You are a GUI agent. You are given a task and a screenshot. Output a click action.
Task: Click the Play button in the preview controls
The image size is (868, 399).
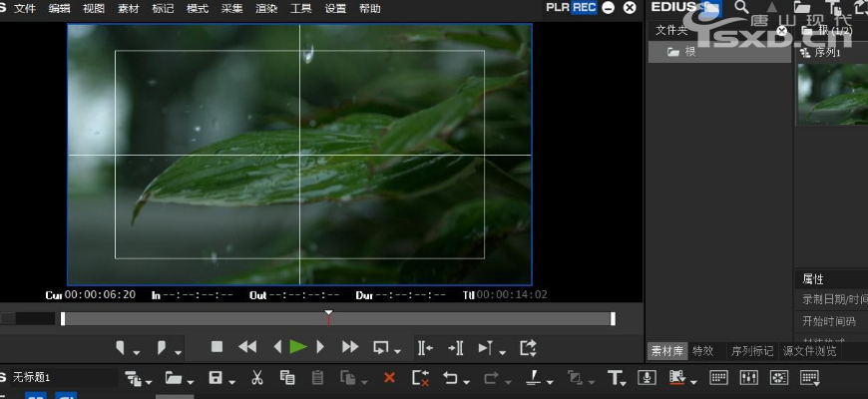click(x=297, y=347)
